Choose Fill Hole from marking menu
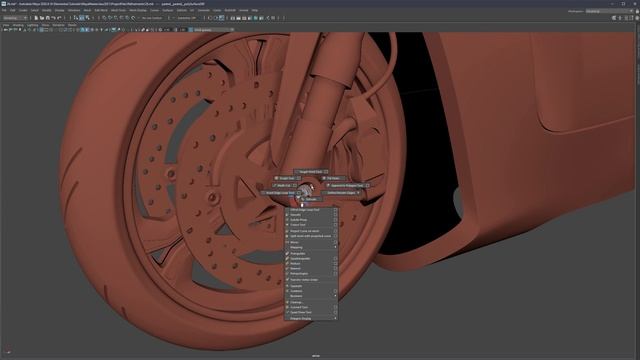 (333, 178)
